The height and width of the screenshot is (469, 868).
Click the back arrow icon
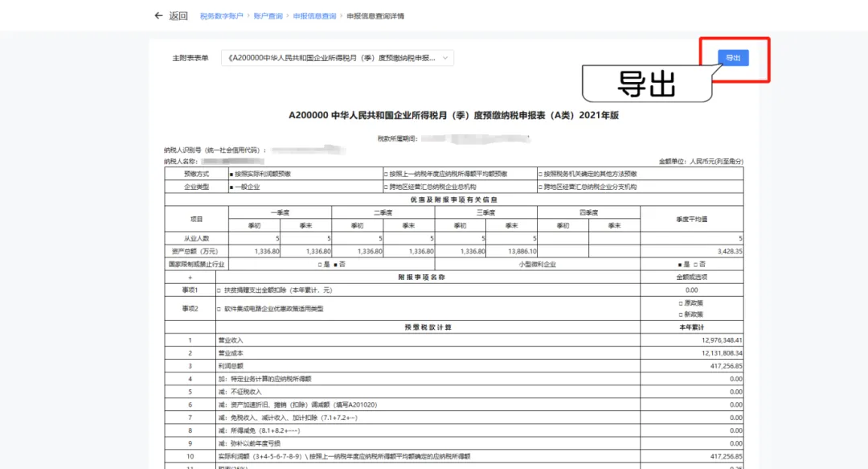[158, 15]
